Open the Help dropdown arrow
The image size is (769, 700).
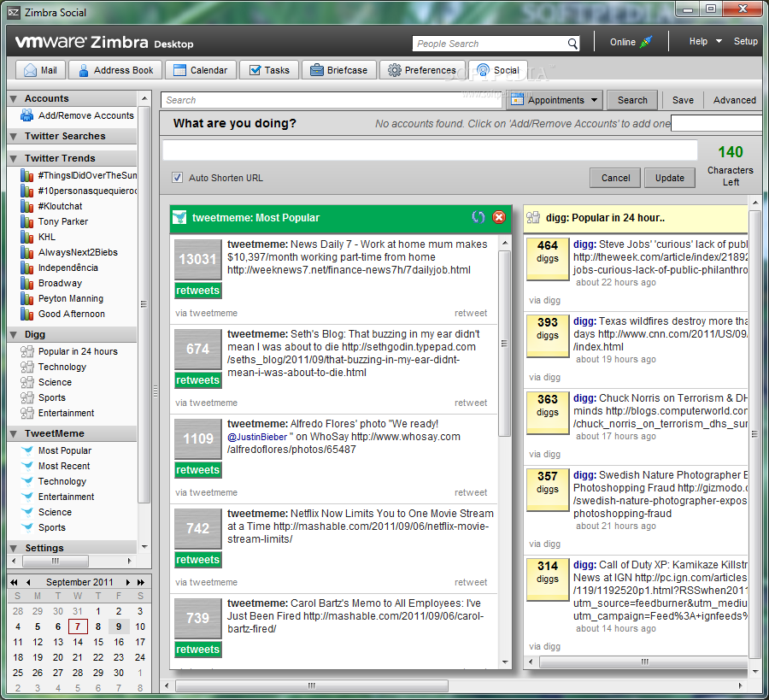(719, 41)
